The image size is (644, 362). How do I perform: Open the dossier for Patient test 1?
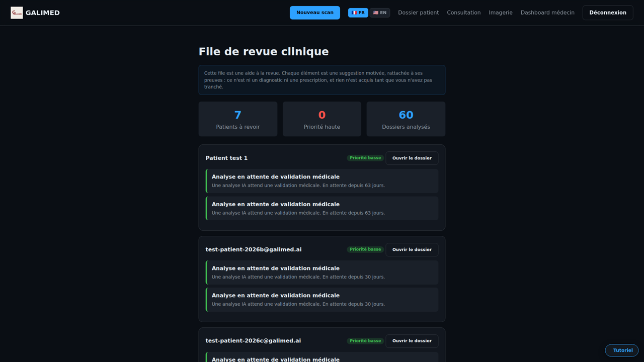click(412, 158)
